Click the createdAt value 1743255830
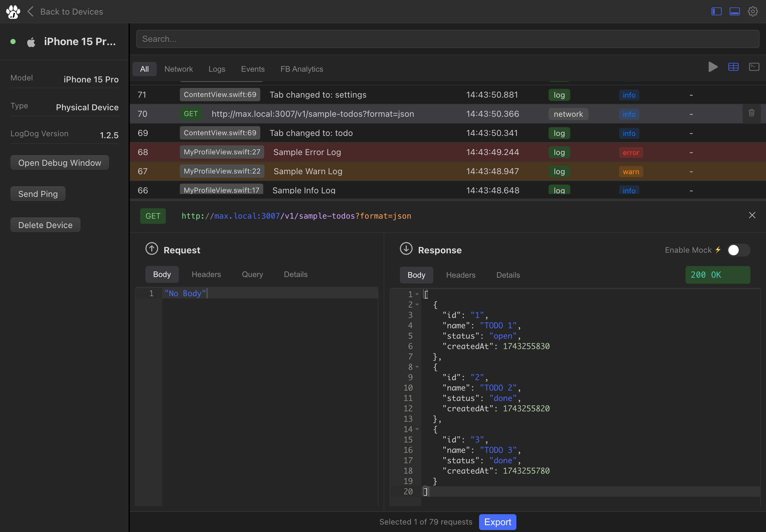766x532 pixels. click(x=526, y=346)
